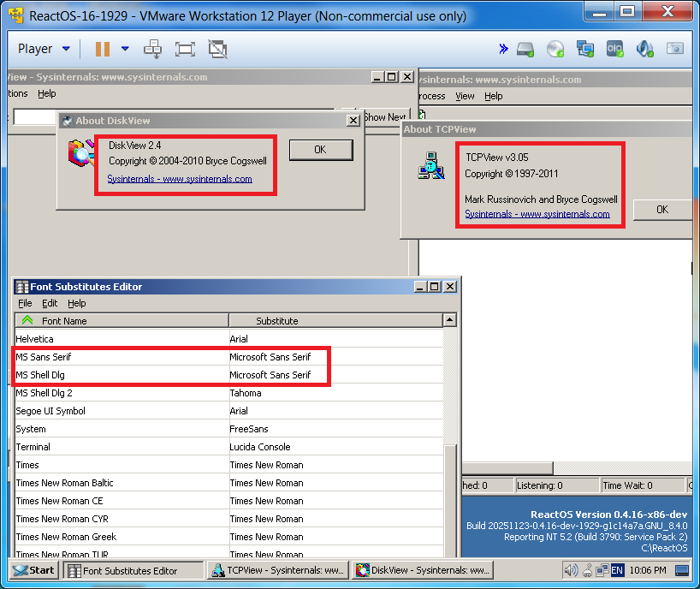
Task: Open the volume icon in system tray
Action: (x=571, y=570)
